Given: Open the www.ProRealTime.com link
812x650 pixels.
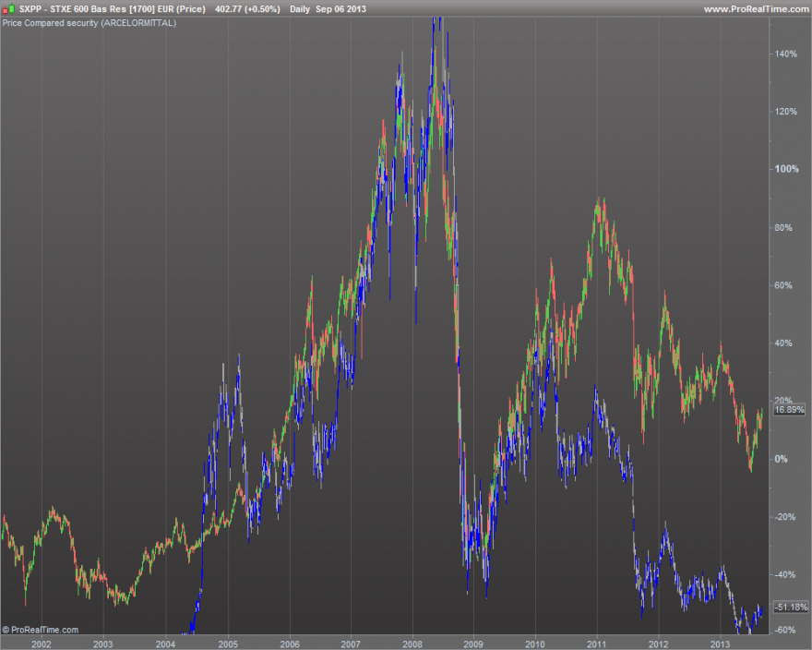Looking at the screenshot, I should tap(757, 9).
